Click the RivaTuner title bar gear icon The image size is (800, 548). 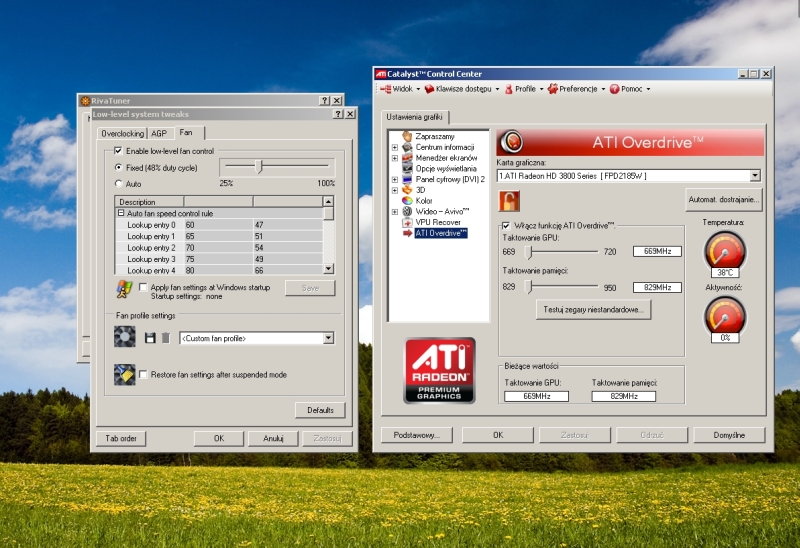pyautogui.click(x=85, y=101)
